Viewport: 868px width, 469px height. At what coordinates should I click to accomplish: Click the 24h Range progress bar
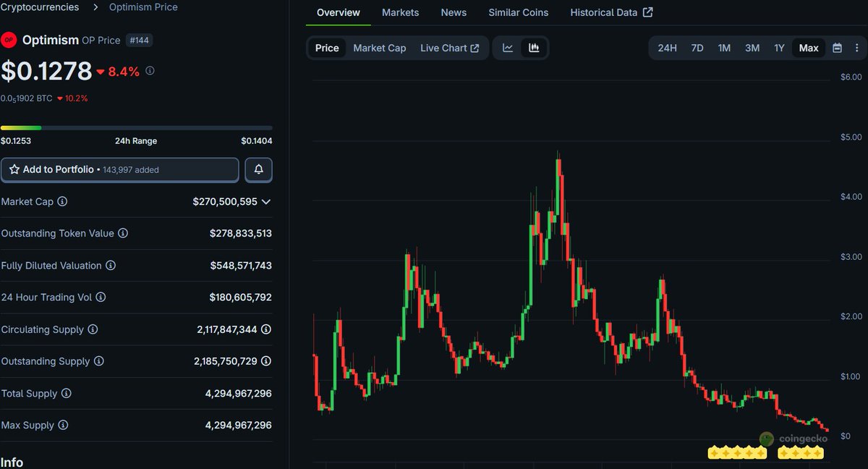pos(137,127)
